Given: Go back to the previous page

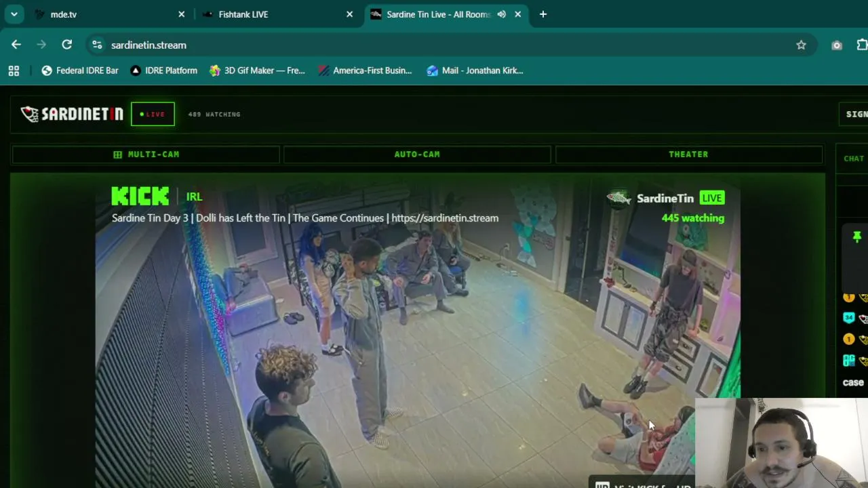Looking at the screenshot, I should point(16,45).
